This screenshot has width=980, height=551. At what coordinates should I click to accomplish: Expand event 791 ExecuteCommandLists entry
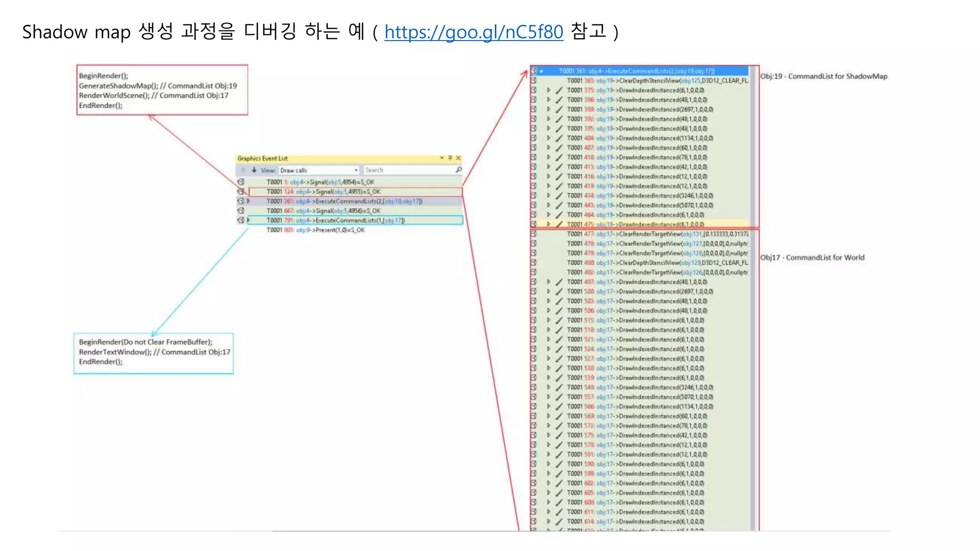click(248, 220)
